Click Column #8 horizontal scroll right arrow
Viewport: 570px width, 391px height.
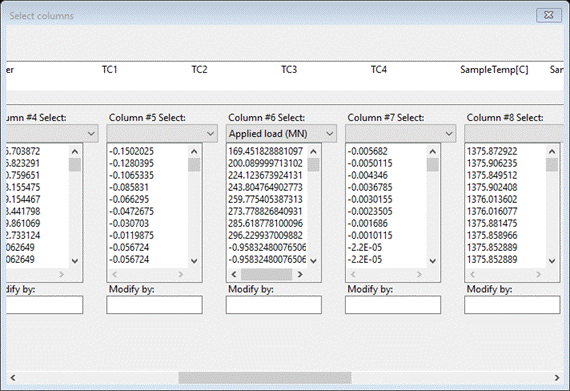pyautogui.click(x=539, y=274)
